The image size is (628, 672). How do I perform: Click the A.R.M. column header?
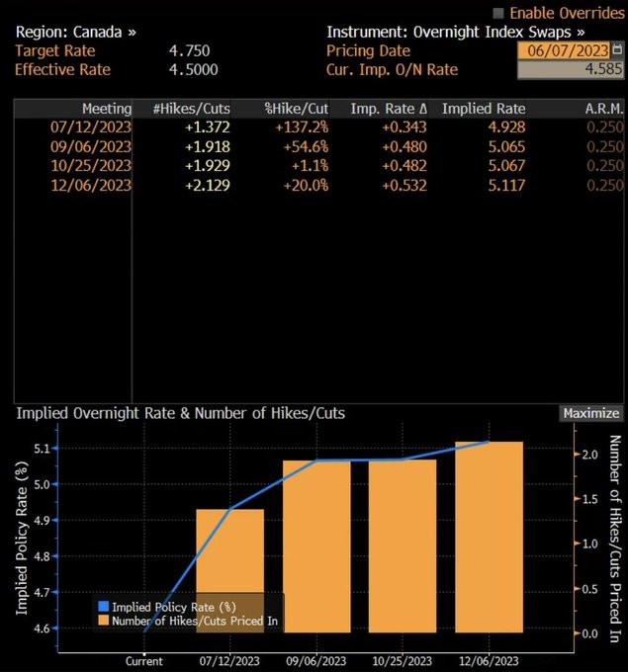[604, 109]
